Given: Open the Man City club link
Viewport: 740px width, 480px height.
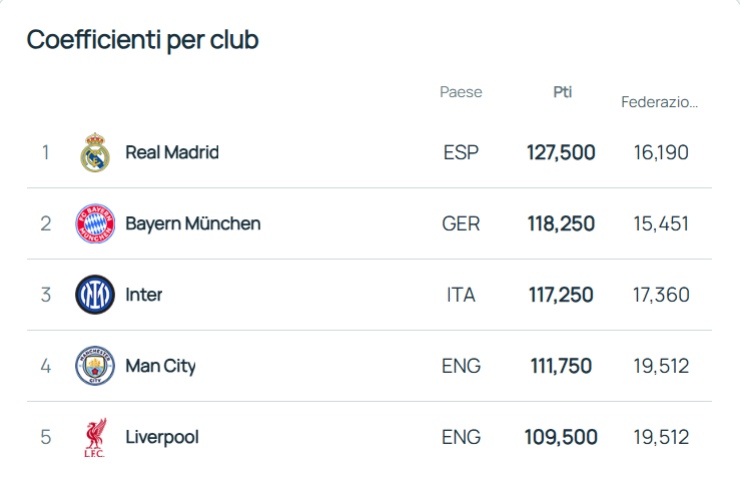Looking at the screenshot, I should [160, 366].
